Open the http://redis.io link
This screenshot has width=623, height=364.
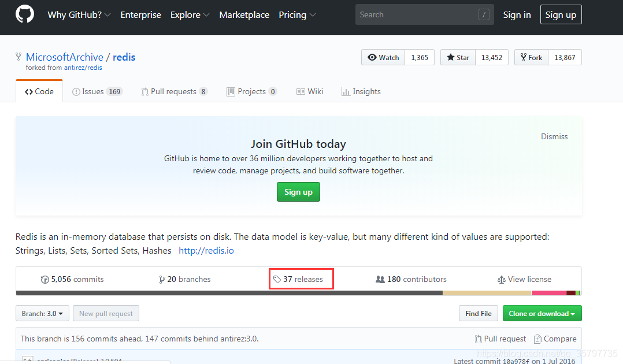pyautogui.click(x=206, y=250)
